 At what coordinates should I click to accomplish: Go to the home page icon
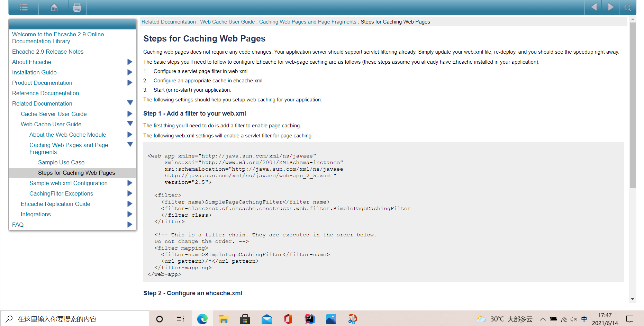point(54,7)
